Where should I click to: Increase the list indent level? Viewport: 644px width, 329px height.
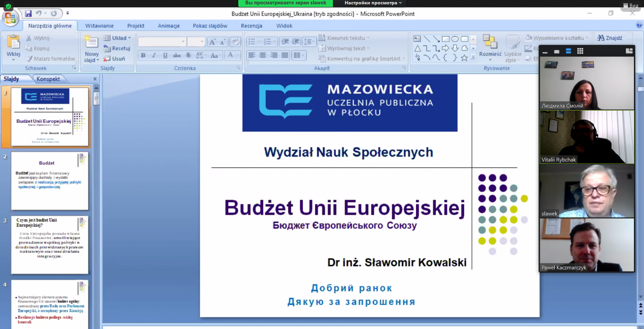(295, 41)
